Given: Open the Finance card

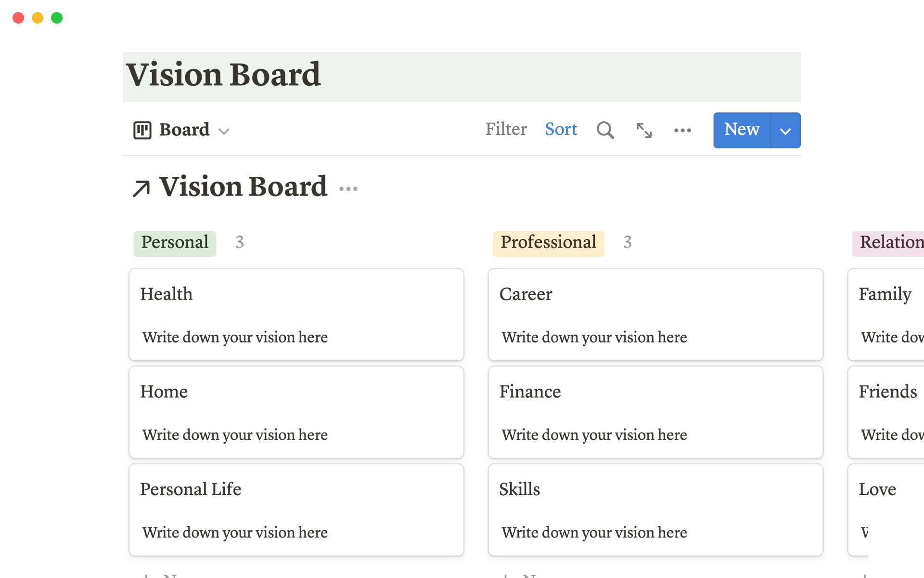Looking at the screenshot, I should tap(655, 412).
